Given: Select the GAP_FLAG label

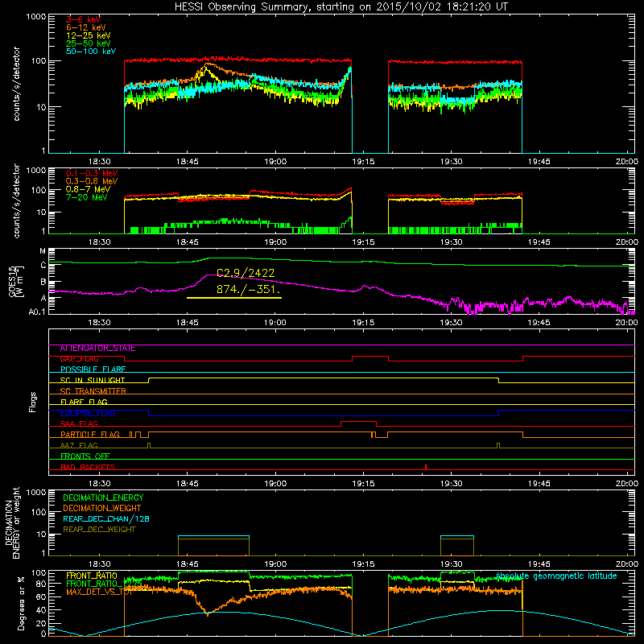Looking at the screenshot, I should click(79, 359).
